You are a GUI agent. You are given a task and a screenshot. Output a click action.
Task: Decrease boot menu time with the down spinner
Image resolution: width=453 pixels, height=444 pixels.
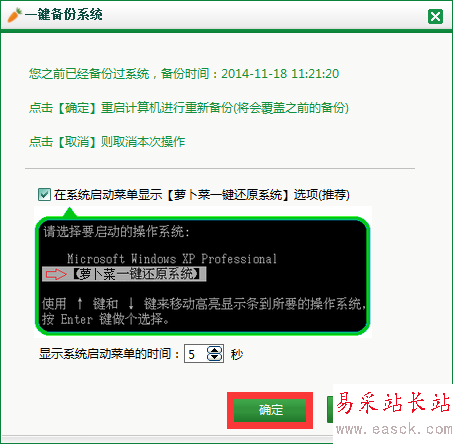click(214, 357)
